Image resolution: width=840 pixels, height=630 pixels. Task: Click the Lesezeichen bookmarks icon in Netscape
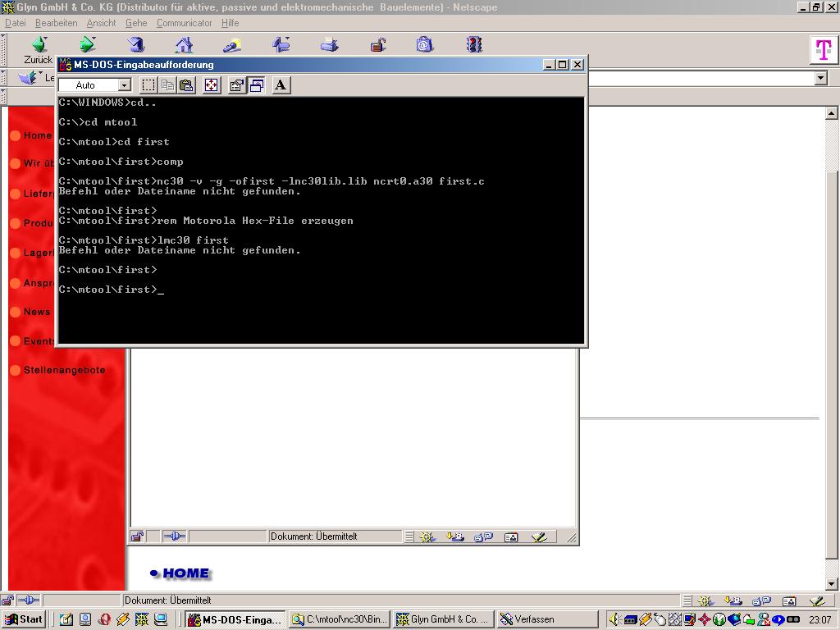coord(27,78)
